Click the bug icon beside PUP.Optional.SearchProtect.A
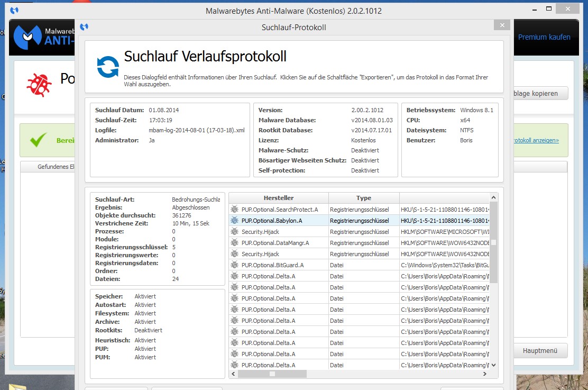This screenshot has height=390, width=588. tap(235, 210)
